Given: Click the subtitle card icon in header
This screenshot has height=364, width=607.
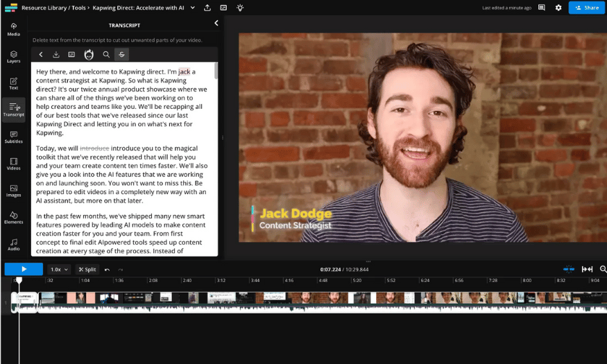Looking at the screenshot, I should pyautogui.click(x=223, y=8).
